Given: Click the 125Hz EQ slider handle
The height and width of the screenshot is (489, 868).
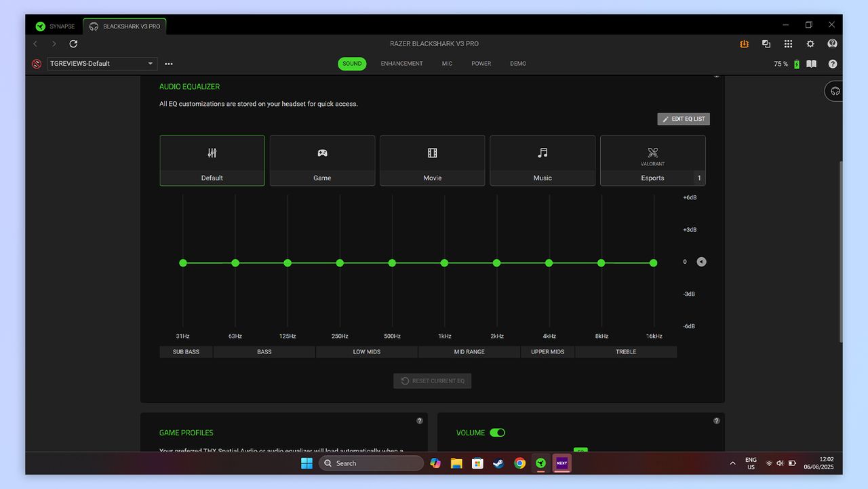Looking at the screenshot, I should pyautogui.click(x=288, y=263).
